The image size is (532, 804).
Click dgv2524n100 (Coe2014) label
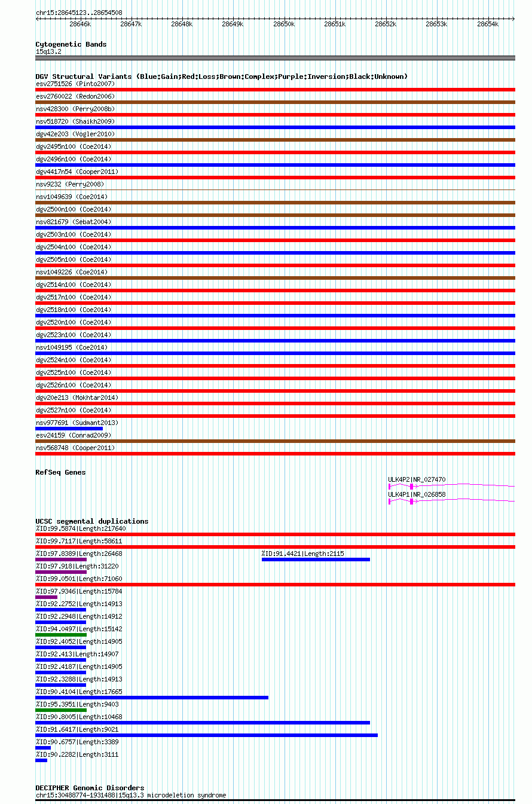pyautogui.click(x=74, y=360)
